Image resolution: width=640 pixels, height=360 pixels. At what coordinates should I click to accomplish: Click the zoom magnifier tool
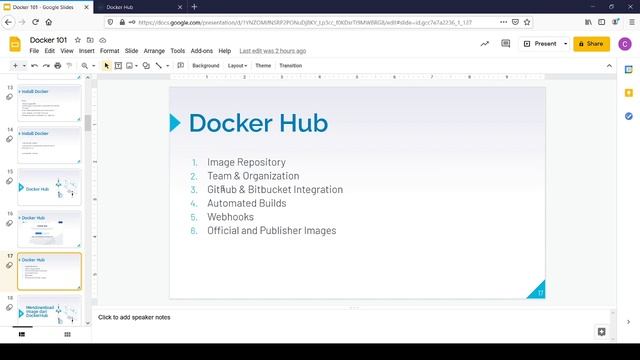(x=84, y=66)
